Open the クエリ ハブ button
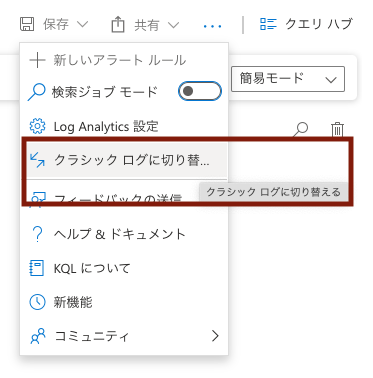This screenshot has height=378, width=373. (306, 24)
